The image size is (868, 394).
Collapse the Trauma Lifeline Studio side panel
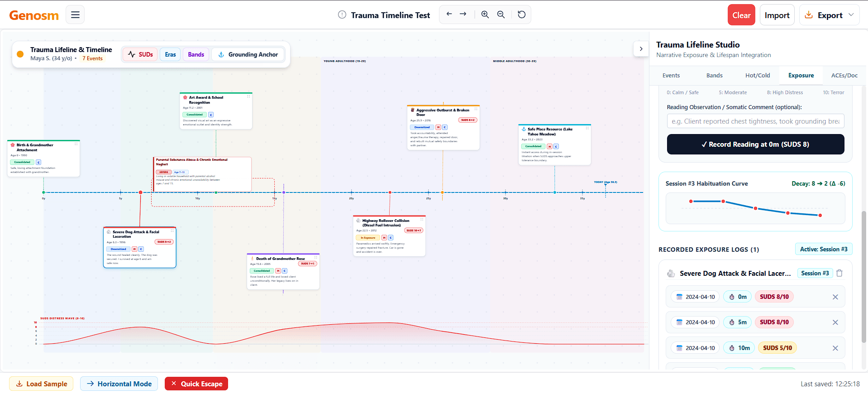click(641, 49)
